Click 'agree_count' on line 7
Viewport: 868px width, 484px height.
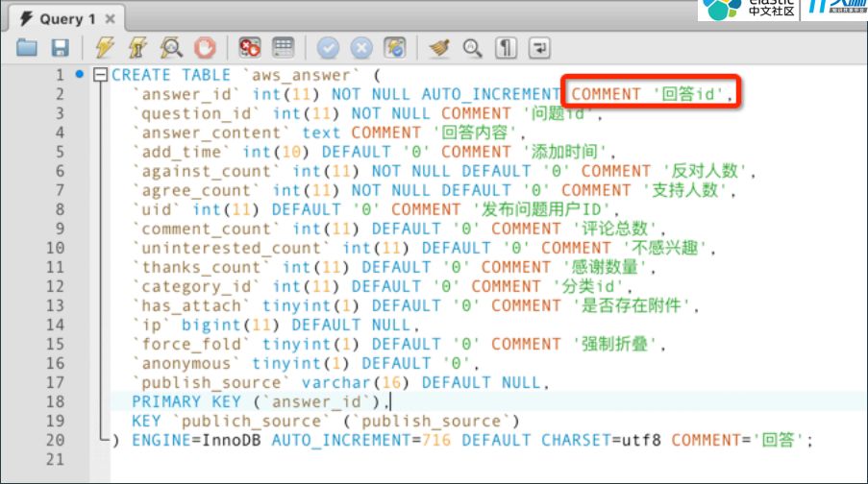coord(196,191)
